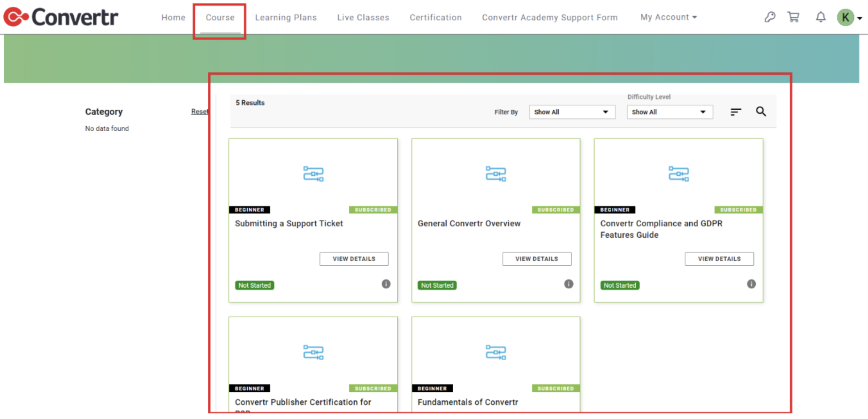The image size is (868, 419).
Task: Select the Course tab
Action: point(220,17)
